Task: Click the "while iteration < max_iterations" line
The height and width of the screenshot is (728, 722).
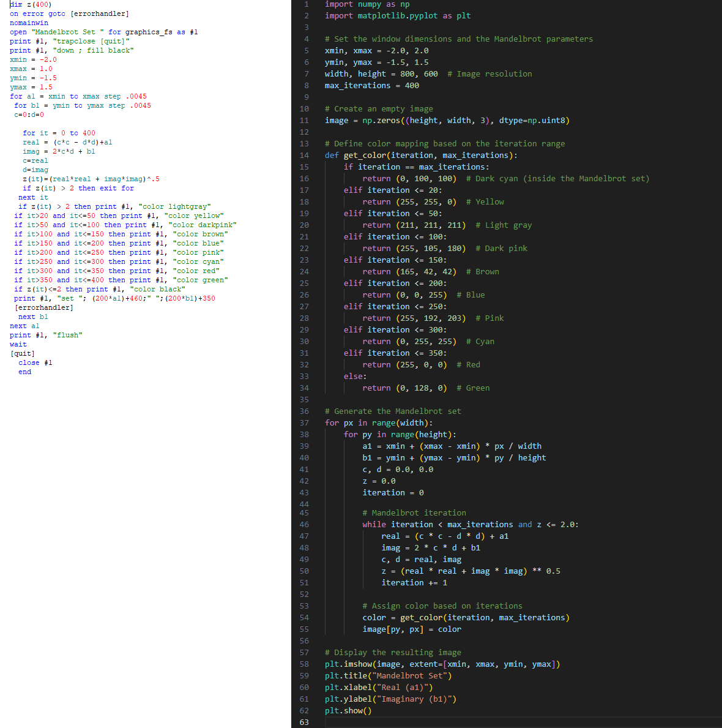Action: pyautogui.click(x=470, y=525)
